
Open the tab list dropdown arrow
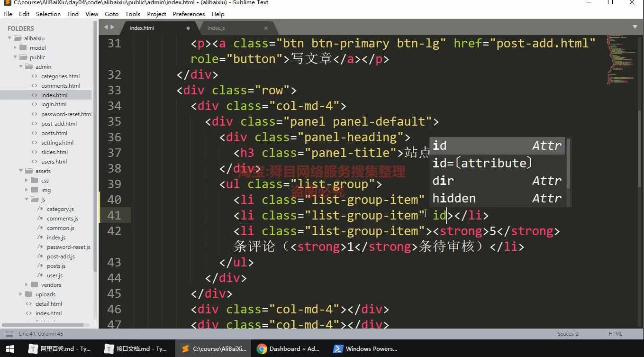point(635,27)
